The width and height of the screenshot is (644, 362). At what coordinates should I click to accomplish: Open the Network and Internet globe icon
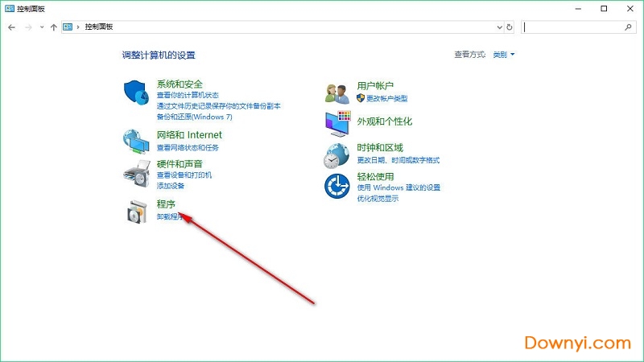137,141
